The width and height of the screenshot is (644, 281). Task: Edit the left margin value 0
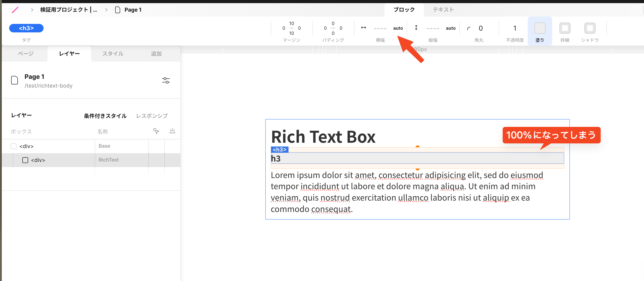(284, 28)
